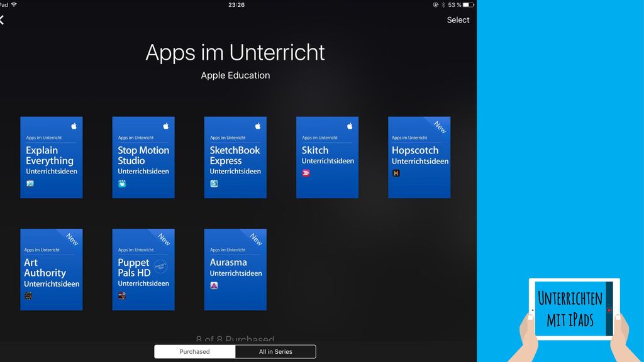The height and width of the screenshot is (362, 644).
Task: Click the '8 of 8 Purchased' text
Action: click(x=235, y=339)
